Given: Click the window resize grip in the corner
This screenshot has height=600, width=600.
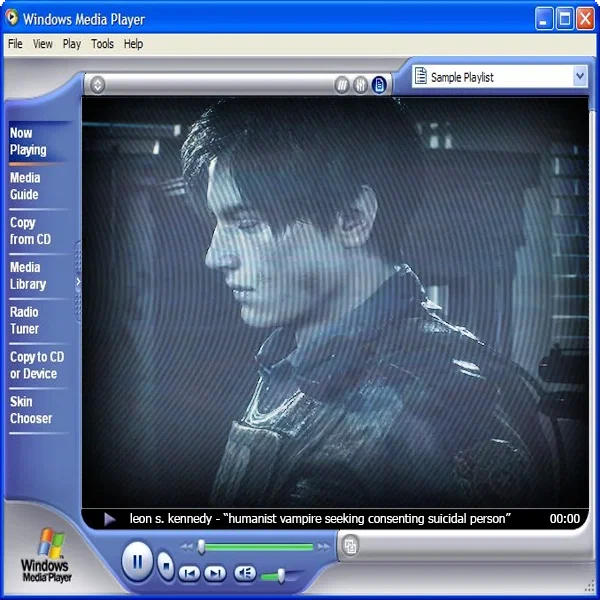Looking at the screenshot, I should click(590, 587).
